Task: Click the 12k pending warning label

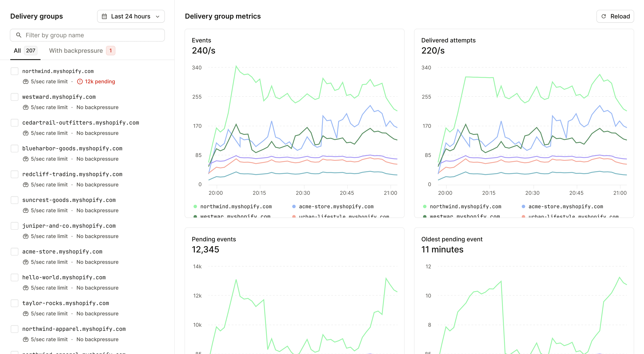Action: pos(100,82)
